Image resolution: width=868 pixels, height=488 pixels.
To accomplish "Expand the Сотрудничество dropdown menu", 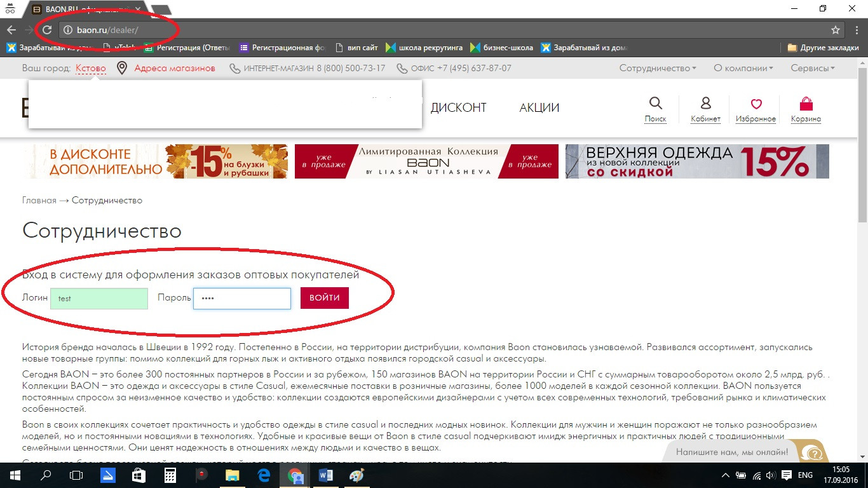I will (x=658, y=68).
